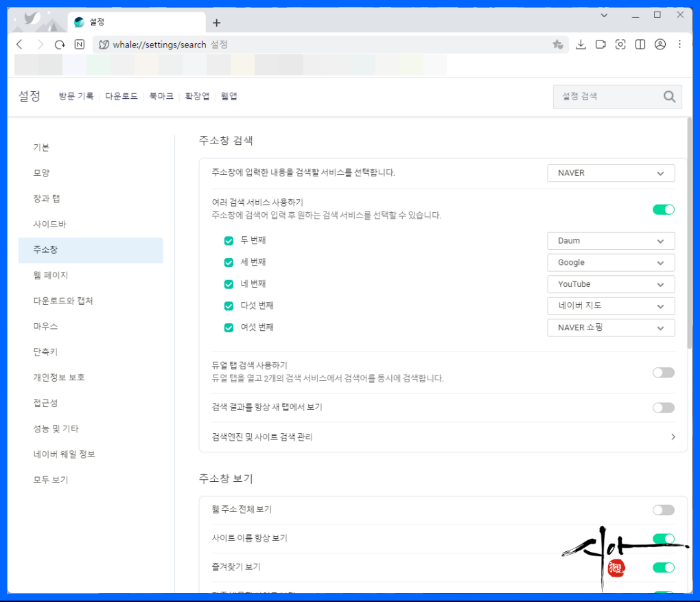
Task: Click the Whale logo on the settings tab
Action: click(79, 22)
